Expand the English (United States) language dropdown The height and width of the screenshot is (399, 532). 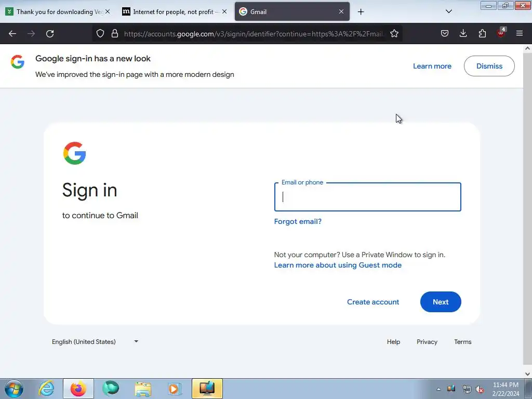pos(95,342)
